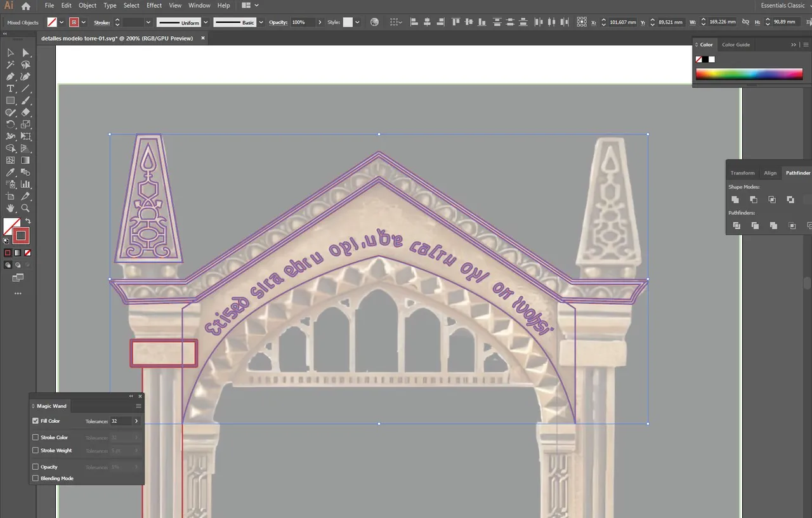The height and width of the screenshot is (518, 812).
Task: Enable the Stroke Weight checkbox
Action: [x=36, y=451]
